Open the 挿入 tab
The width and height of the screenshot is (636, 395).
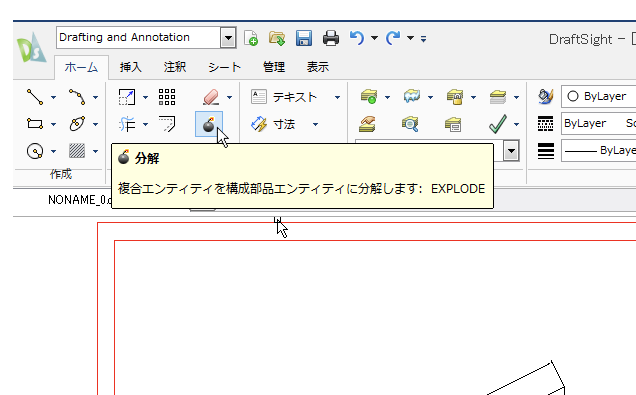[131, 67]
